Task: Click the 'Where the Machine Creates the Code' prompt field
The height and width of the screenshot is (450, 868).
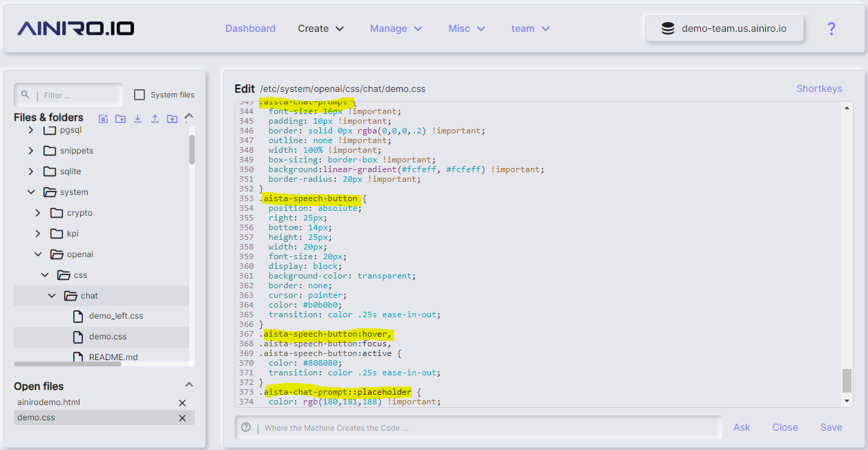Action: click(x=478, y=427)
